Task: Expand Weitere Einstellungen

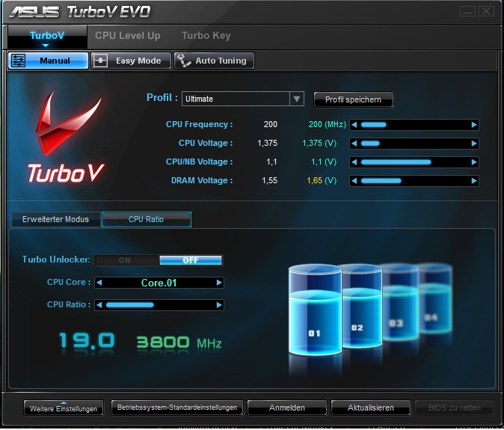Action: pyautogui.click(x=64, y=408)
